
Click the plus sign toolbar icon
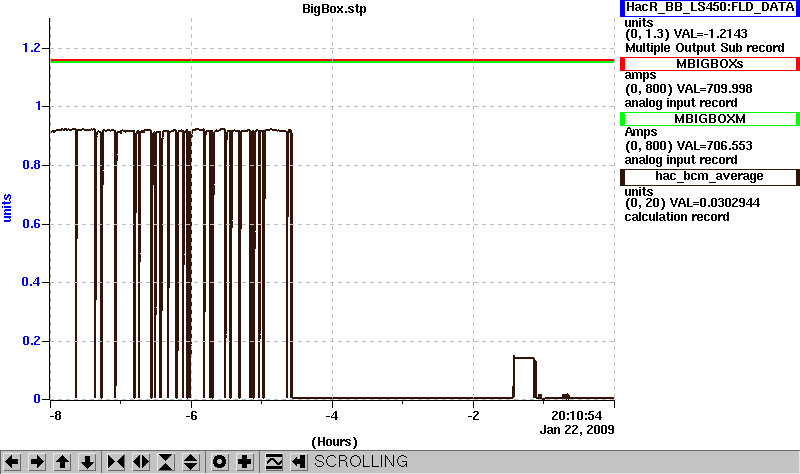(244, 462)
